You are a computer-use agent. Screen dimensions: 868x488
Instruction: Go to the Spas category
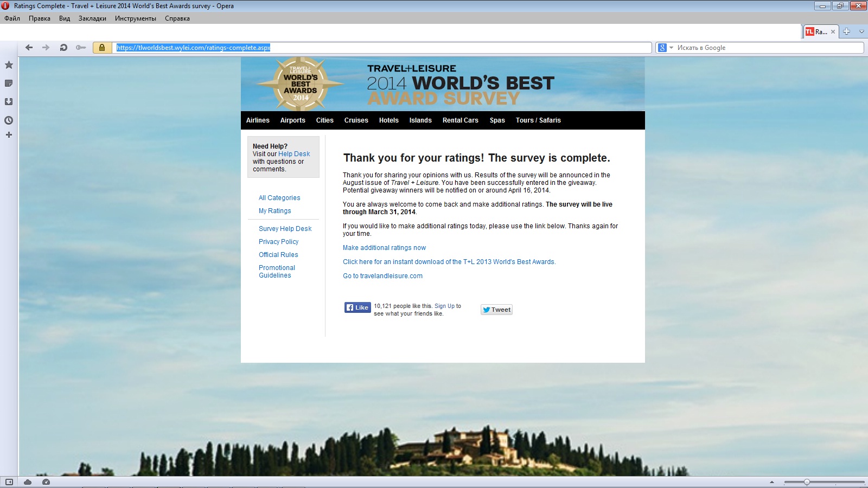point(497,120)
